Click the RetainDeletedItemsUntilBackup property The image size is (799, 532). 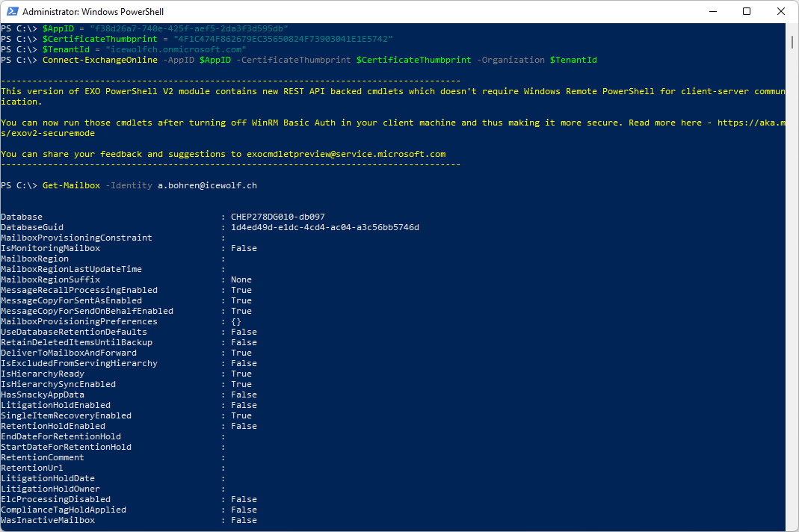point(76,342)
